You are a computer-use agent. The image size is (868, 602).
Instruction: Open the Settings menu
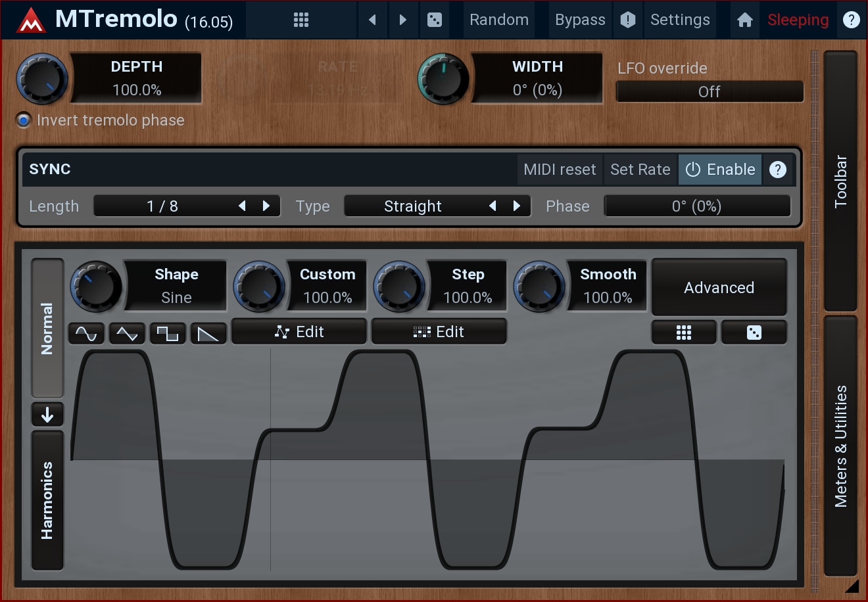tap(680, 20)
